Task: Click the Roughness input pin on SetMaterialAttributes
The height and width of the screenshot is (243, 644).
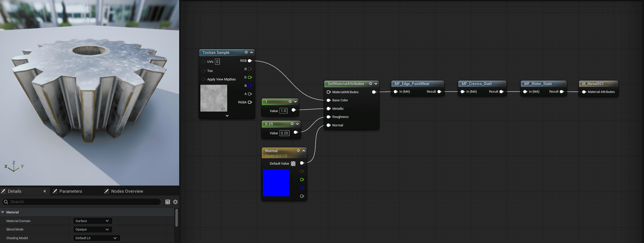Action: tap(329, 117)
